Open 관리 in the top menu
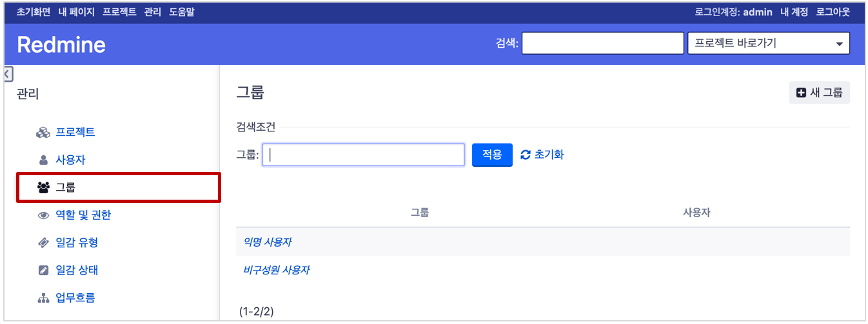Screen dimensions: 868x324 click(x=153, y=12)
